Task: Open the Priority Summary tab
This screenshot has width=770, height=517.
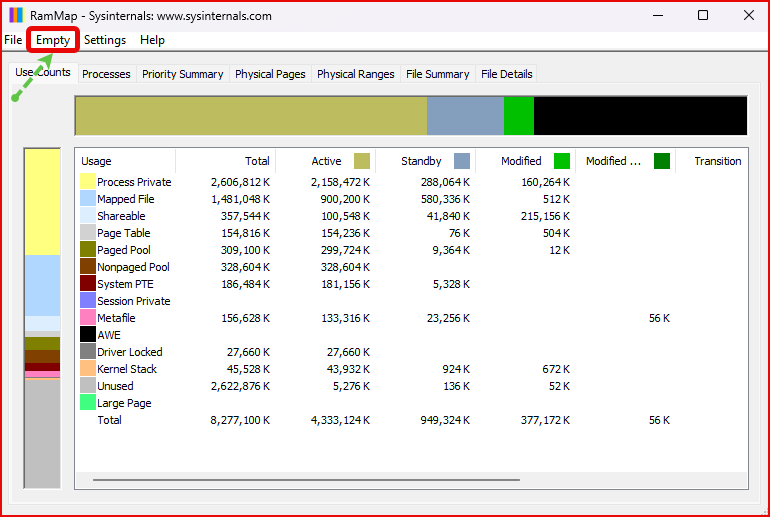Action: [x=183, y=74]
